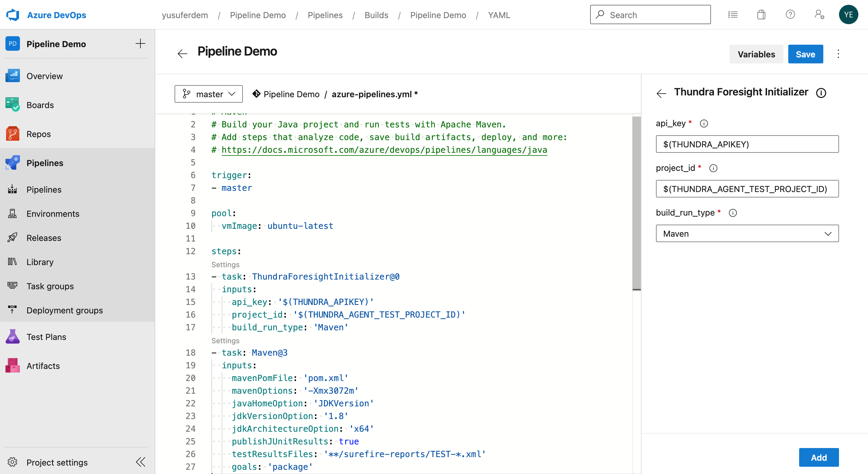Click the Artifacts package icon
The image size is (868, 474).
tap(12, 366)
